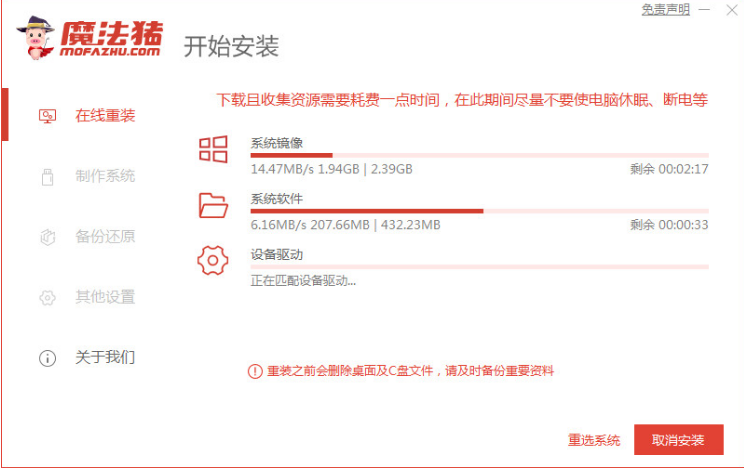This screenshot has height=471, width=744.
Task: Open the 其他设置 sidebar tab
Action: point(104,297)
